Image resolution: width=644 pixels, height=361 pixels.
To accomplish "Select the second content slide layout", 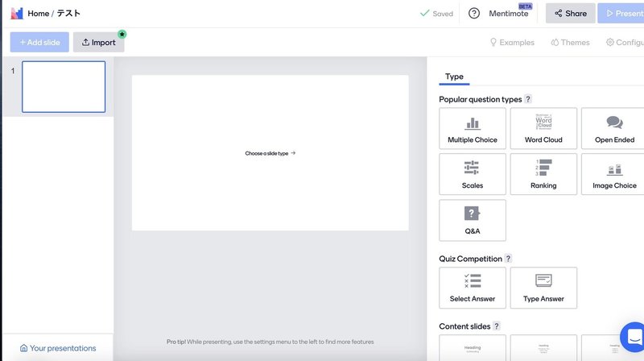I will 543,348.
